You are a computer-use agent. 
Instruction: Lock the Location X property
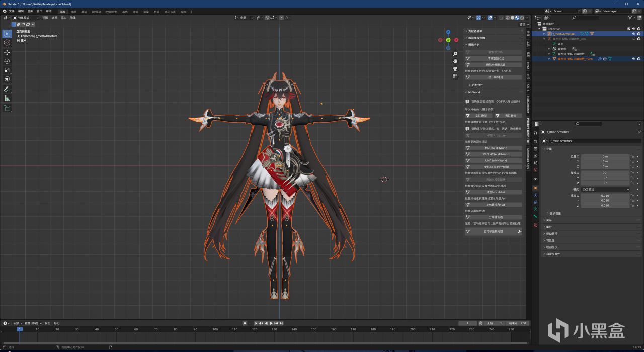coord(632,156)
